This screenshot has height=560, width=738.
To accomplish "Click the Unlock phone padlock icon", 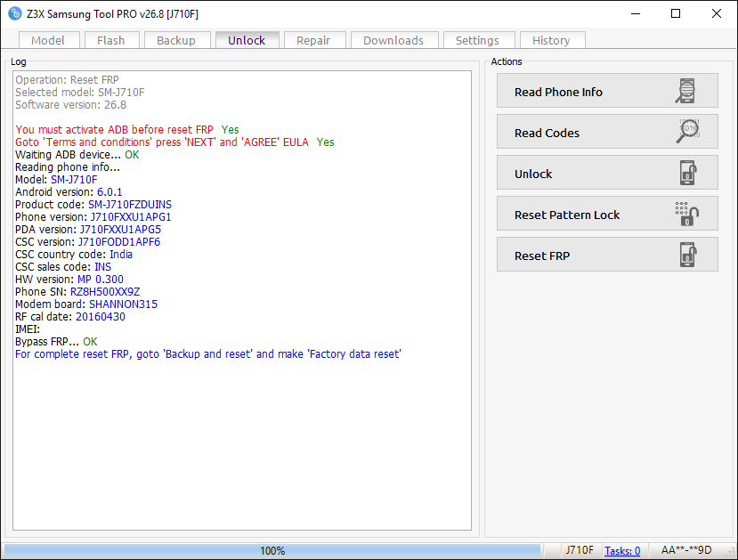I will point(688,172).
